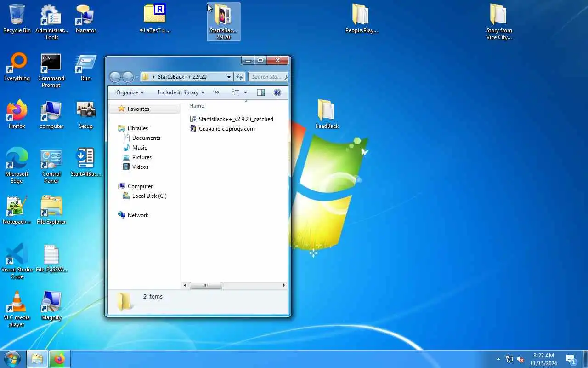Image resolution: width=588 pixels, height=368 pixels.
Task: Launch the Visual Studio Code shortcut
Action: pyautogui.click(x=17, y=261)
